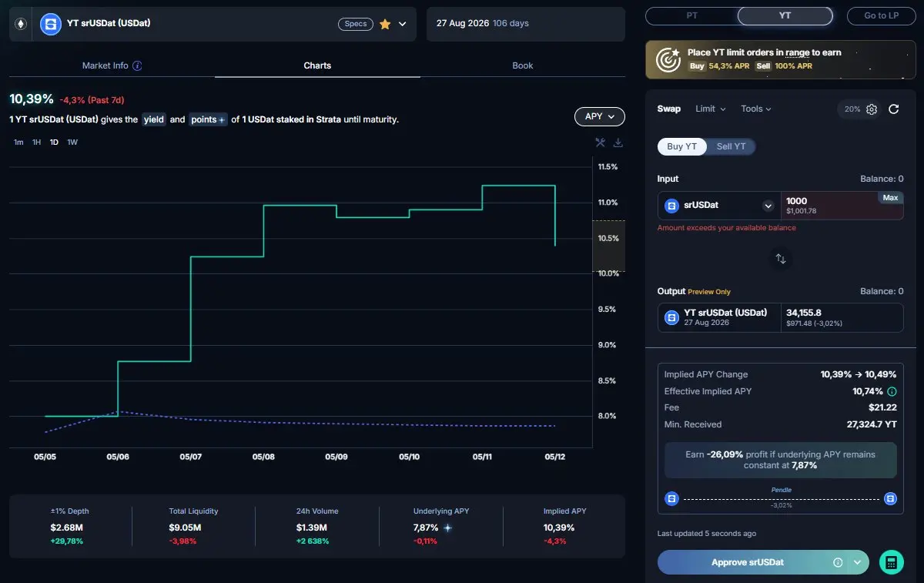Viewport: 924px width, 583px height.
Task: Click the route end token icon
Action: [x=891, y=498]
